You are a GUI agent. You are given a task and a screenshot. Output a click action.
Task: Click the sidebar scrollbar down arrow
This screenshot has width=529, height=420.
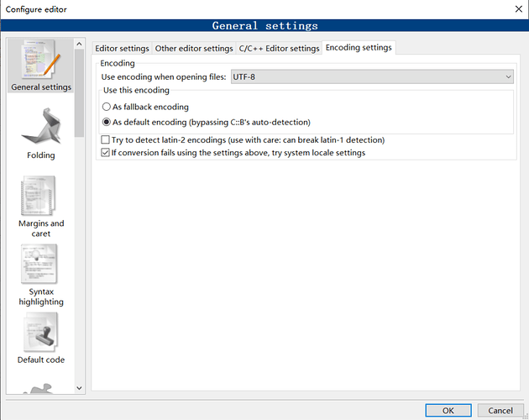tap(80, 387)
